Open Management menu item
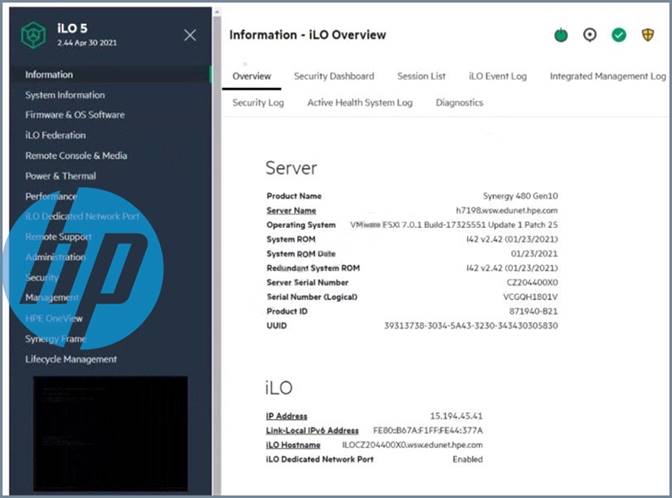 pyautogui.click(x=52, y=297)
